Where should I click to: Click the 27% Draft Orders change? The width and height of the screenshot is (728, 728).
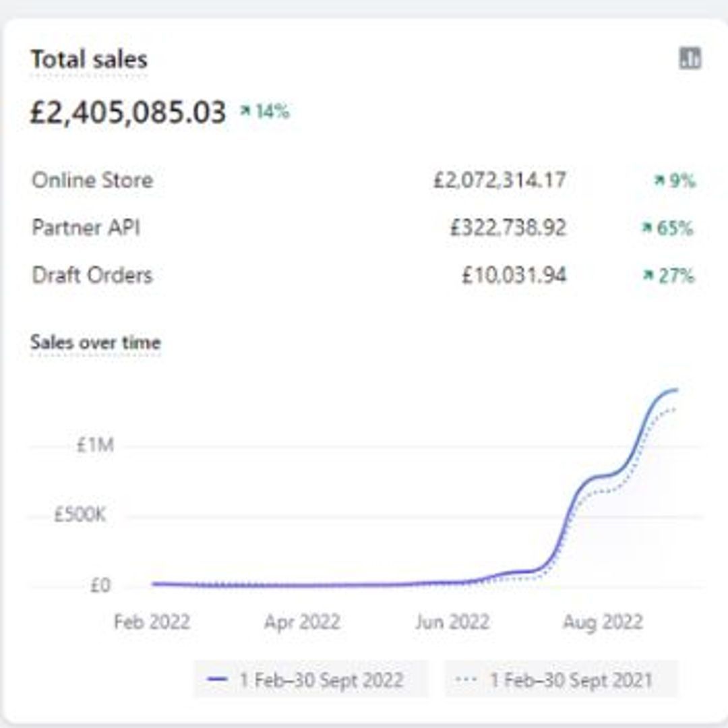[x=669, y=275]
